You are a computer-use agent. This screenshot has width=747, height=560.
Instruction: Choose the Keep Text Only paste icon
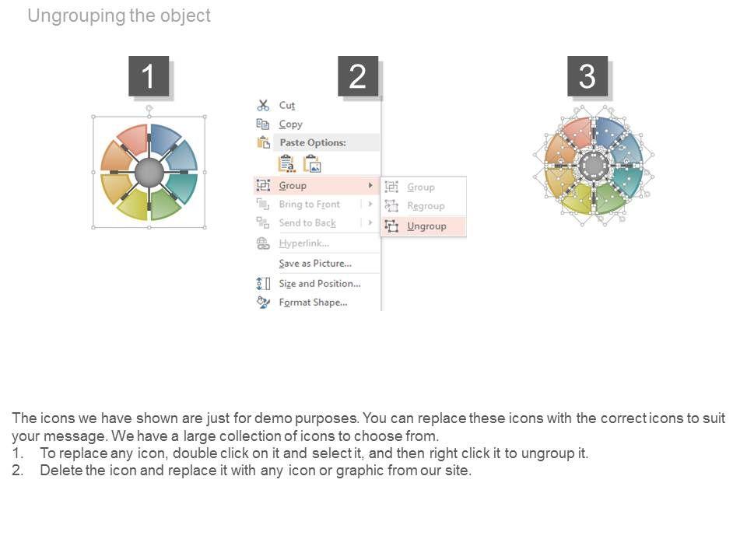tap(286, 163)
